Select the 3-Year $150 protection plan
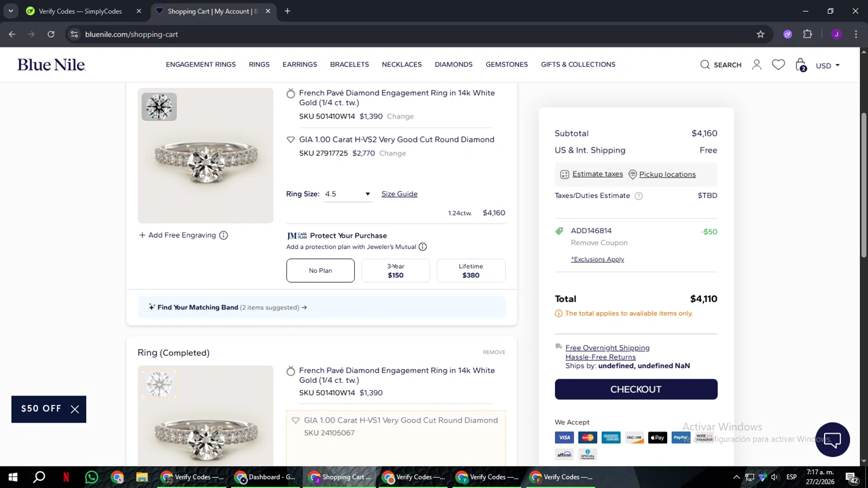 coord(396,271)
